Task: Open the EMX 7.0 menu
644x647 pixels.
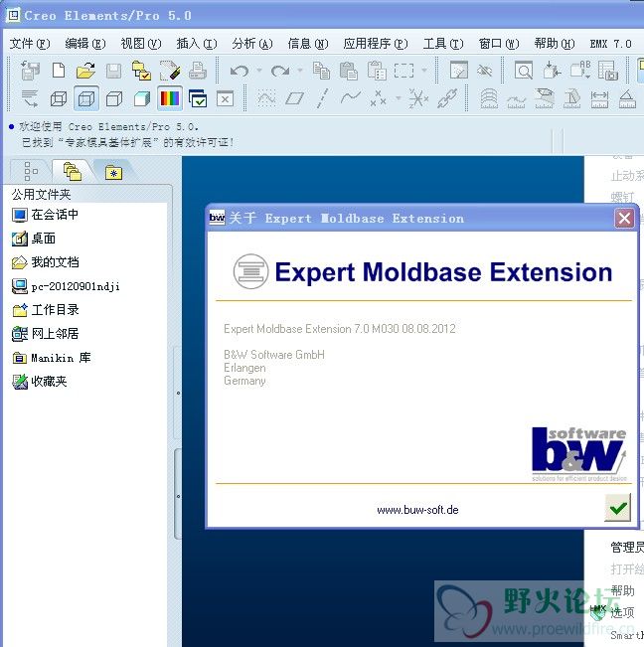Action: (x=610, y=44)
